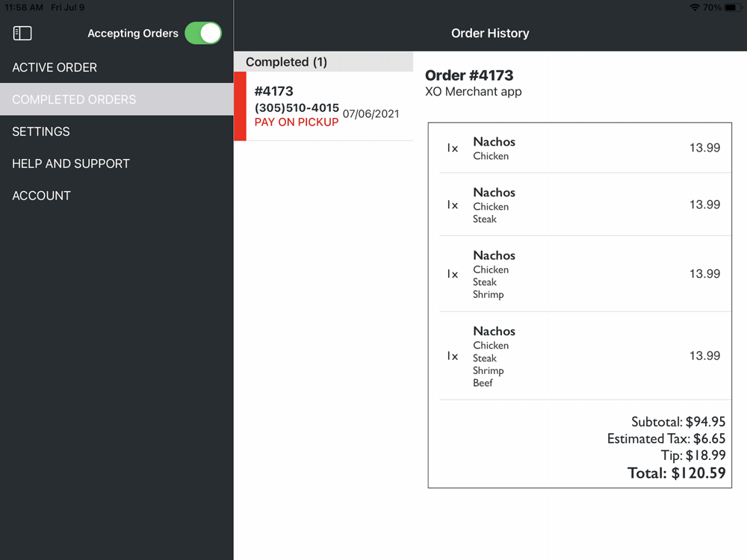Open the Active Order menu

pyautogui.click(x=117, y=67)
